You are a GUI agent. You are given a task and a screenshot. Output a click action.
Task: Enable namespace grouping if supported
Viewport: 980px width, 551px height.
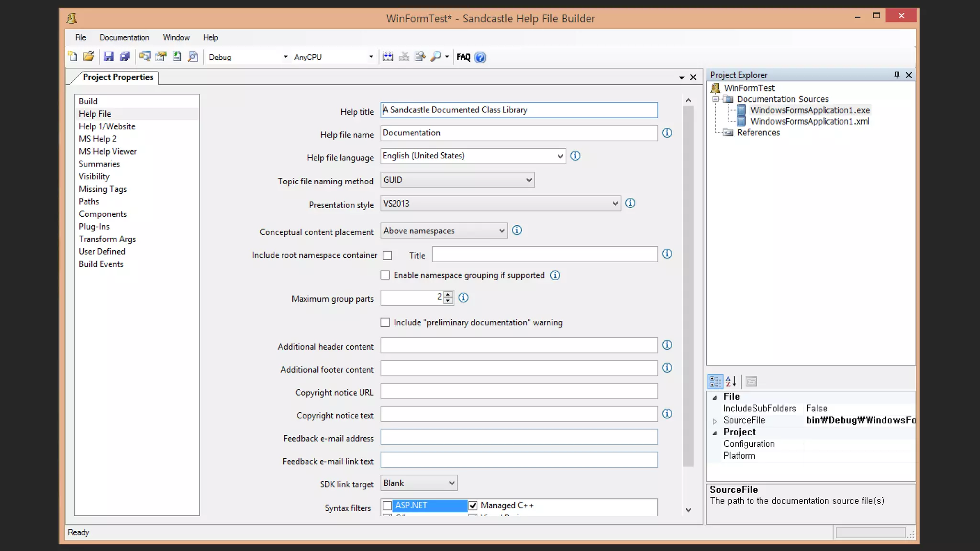tap(385, 275)
